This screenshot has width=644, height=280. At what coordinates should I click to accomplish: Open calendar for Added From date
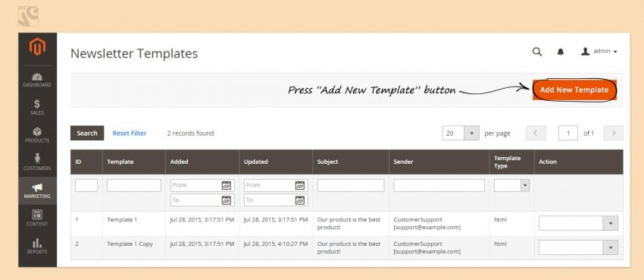click(227, 185)
